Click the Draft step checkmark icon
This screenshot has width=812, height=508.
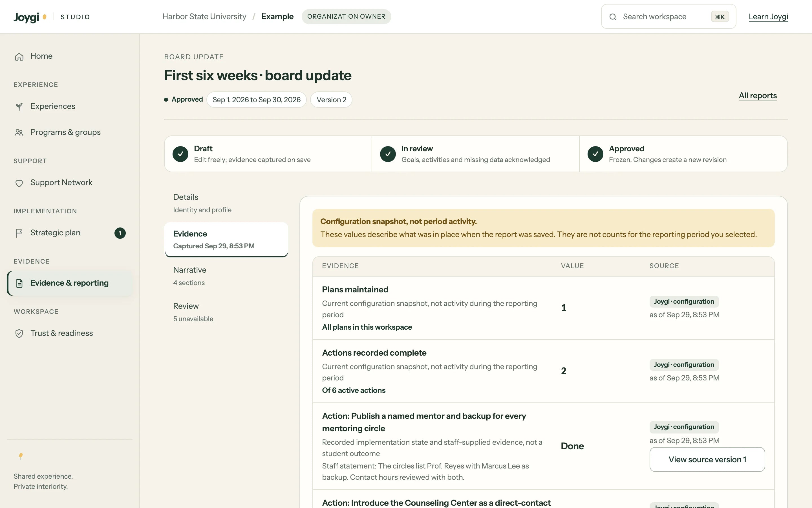[180, 154]
